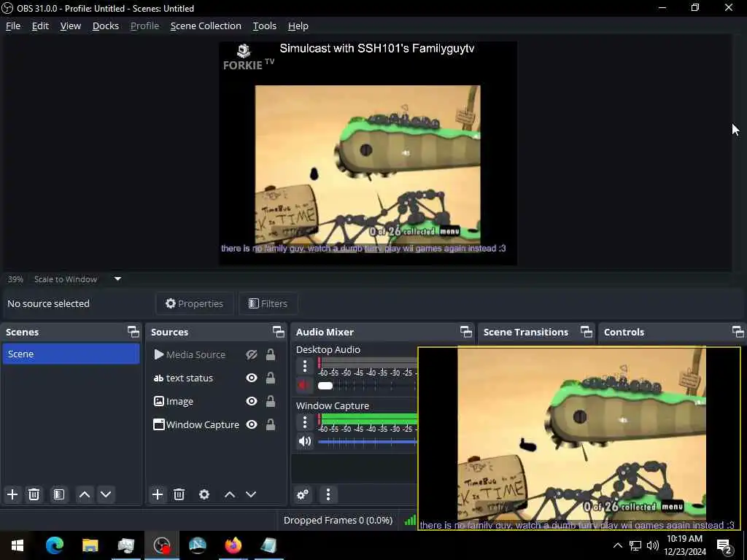Float the Controls dock
Image resolution: width=747 pixels, height=560 pixels.
click(x=738, y=332)
